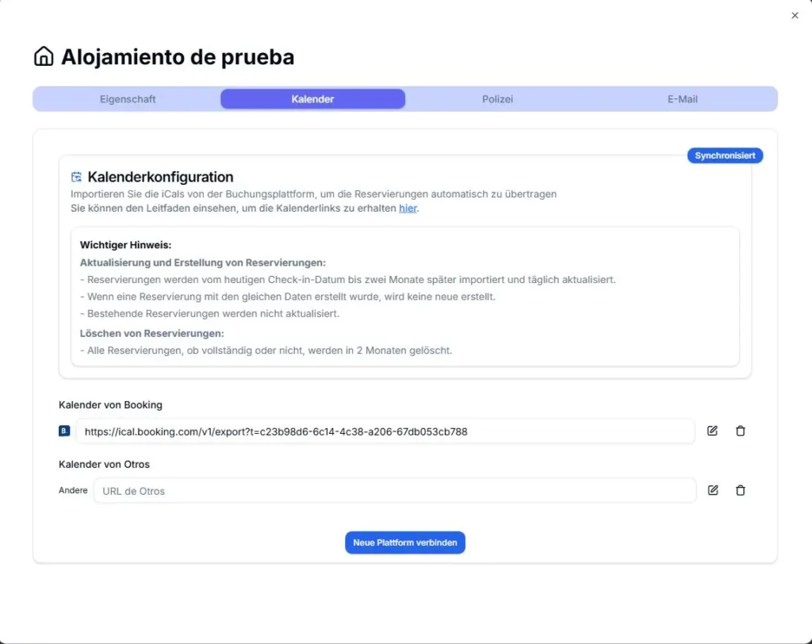Open the calendar guide via hier link

tap(408, 208)
